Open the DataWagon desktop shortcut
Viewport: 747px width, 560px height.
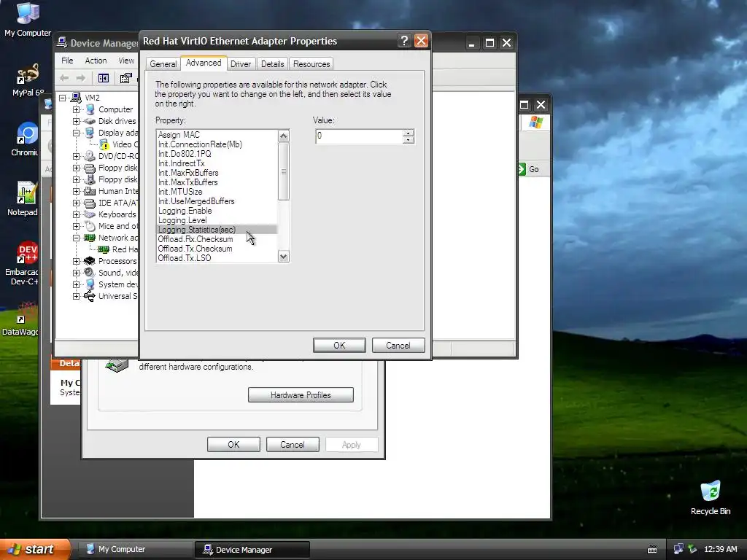click(21, 318)
